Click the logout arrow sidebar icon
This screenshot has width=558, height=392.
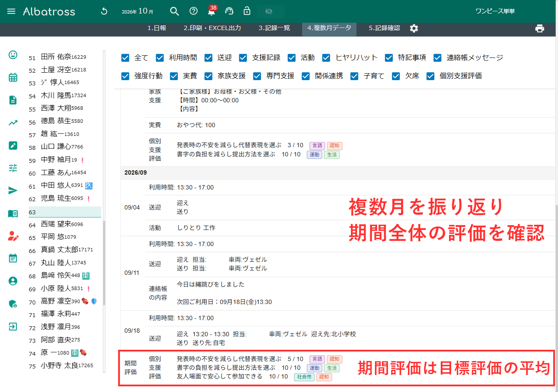pos(13,327)
